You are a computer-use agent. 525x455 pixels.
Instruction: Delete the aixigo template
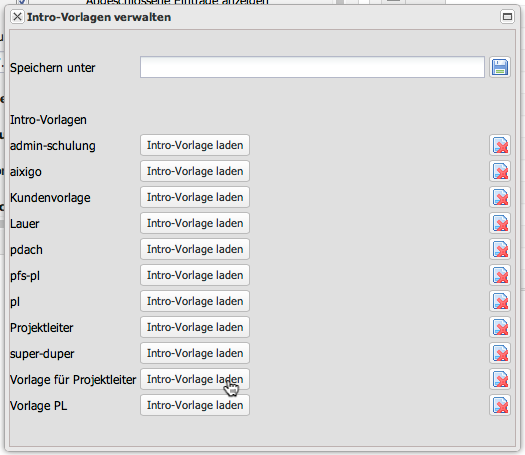pyautogui.click(x=500, y=171)
